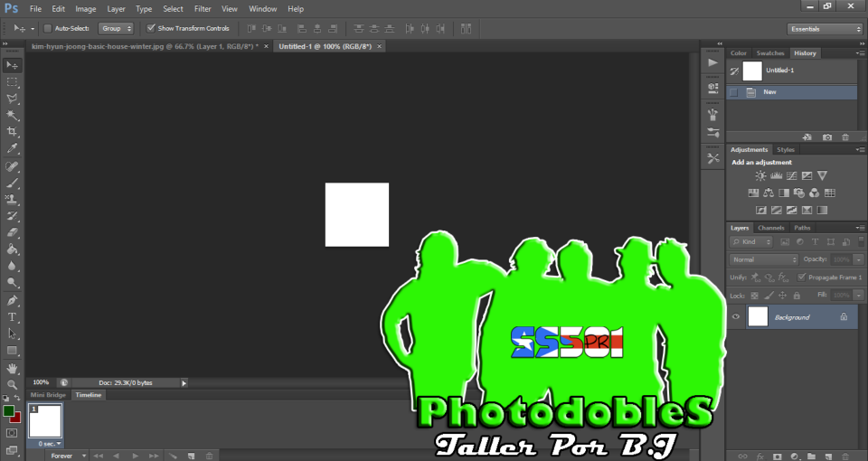Select the Pen tool

pyautogui.click(x=12, y=300)
